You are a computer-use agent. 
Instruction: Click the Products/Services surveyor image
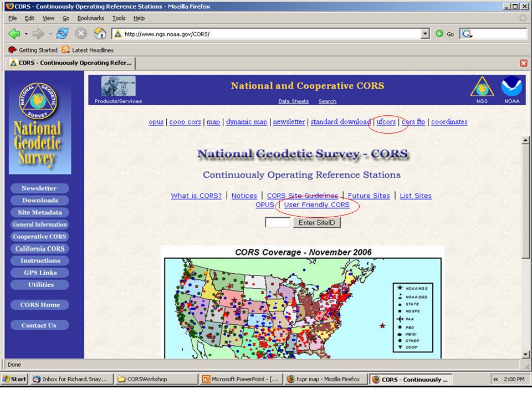119,86
